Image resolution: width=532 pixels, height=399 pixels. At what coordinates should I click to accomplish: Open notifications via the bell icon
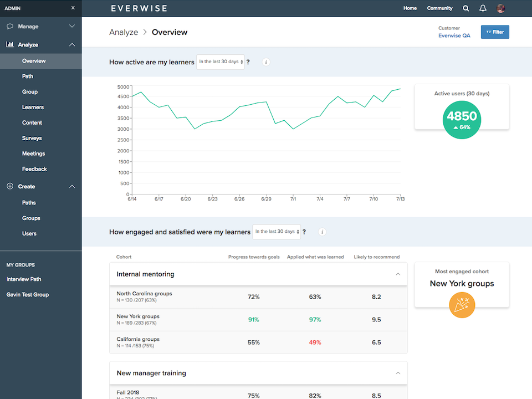point(483,8)
